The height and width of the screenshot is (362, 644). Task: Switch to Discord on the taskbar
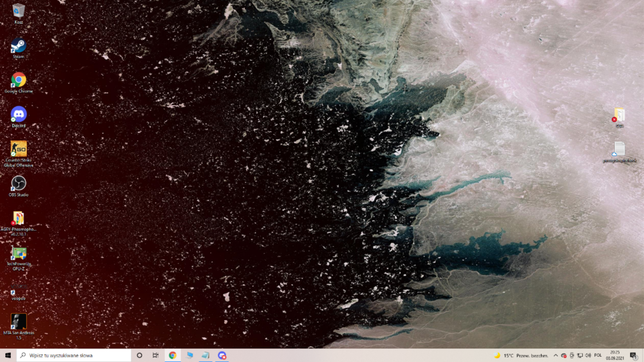pos(222,356)
